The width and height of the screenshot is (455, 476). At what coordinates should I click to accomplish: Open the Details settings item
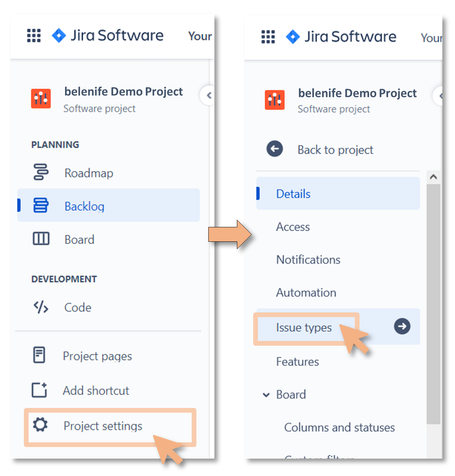tap(338, 193)
